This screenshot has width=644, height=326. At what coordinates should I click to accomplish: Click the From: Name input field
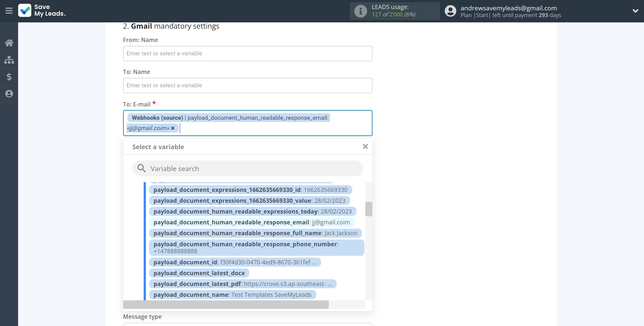[247, 53]
